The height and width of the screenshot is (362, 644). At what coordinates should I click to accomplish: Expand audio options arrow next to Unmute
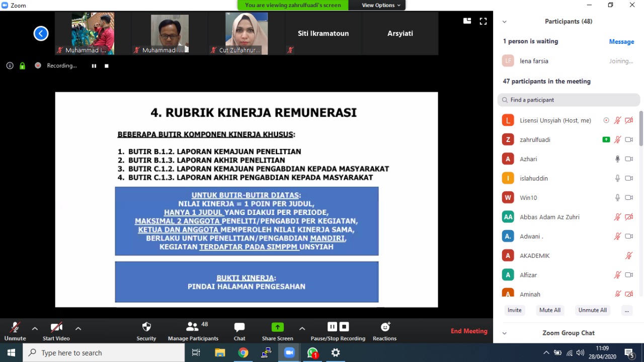[35, 328]
